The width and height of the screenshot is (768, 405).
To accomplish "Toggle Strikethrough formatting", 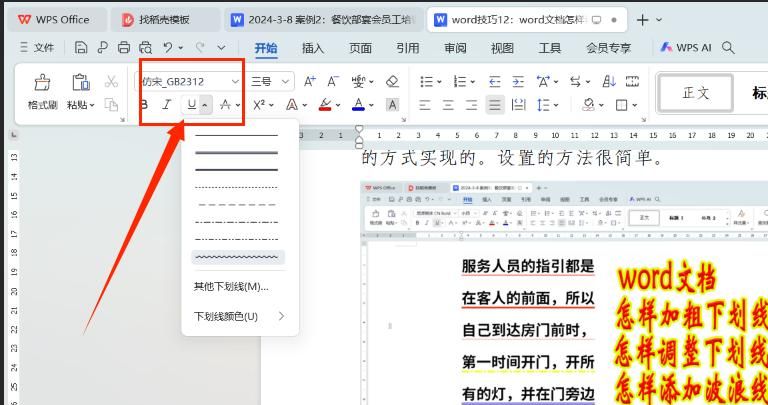I will click(x=225, y=104).
